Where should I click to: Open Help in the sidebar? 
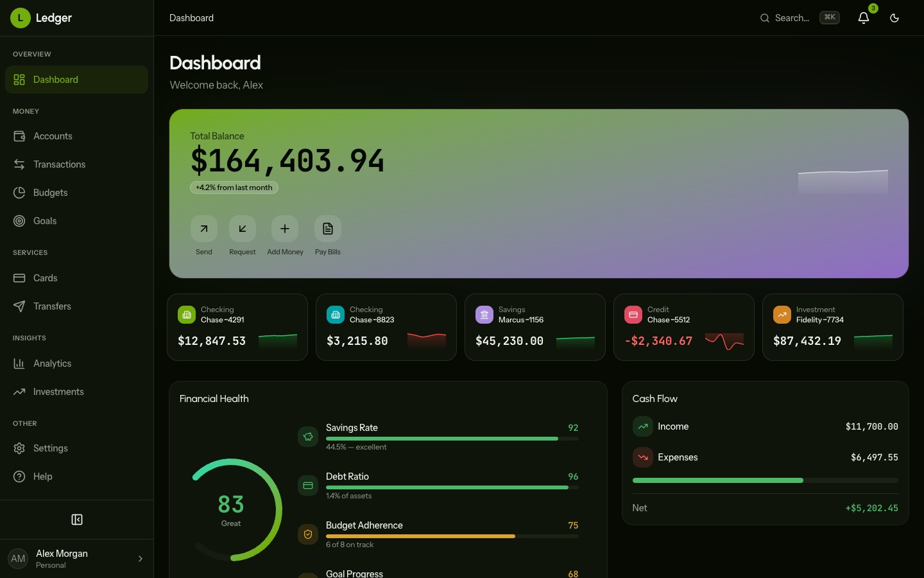(77, 477)
